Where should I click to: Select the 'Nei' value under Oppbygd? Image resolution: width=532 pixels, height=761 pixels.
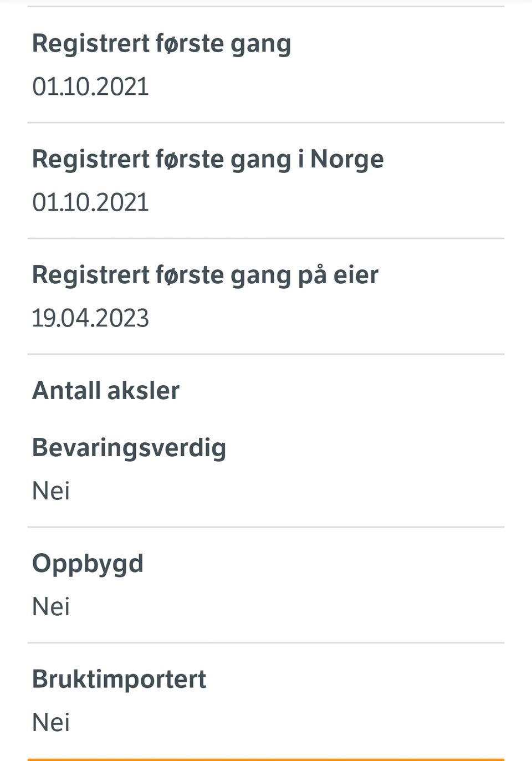click(51, 607)
